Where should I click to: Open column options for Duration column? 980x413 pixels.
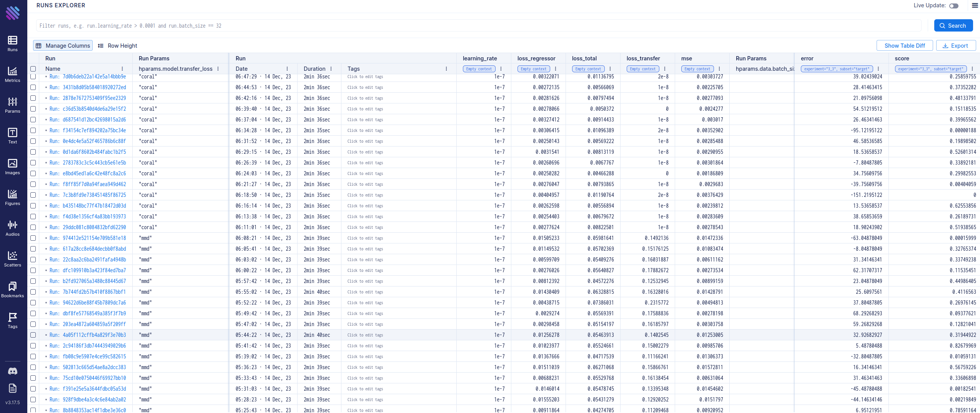[x=331, y=69]
